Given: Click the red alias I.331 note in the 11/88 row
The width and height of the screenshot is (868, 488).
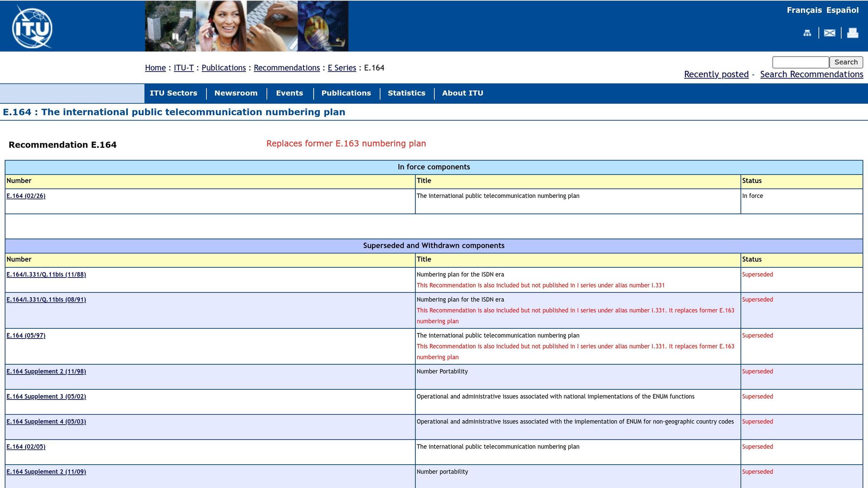Looking at the screenshot, I should (540, 286).
